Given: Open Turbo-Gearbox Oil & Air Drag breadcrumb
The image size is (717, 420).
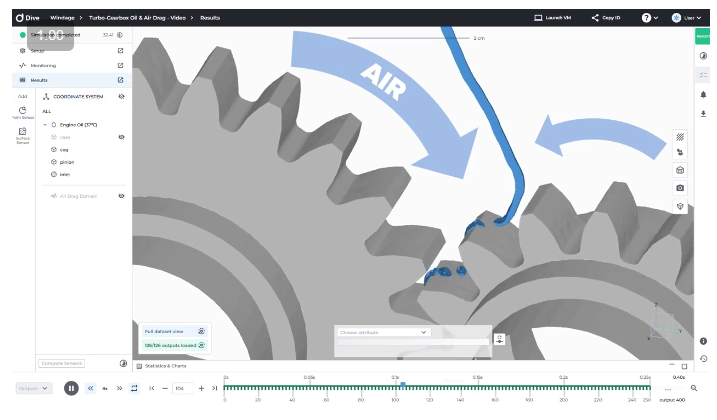Looking at the screenshot, I should 137,18.
